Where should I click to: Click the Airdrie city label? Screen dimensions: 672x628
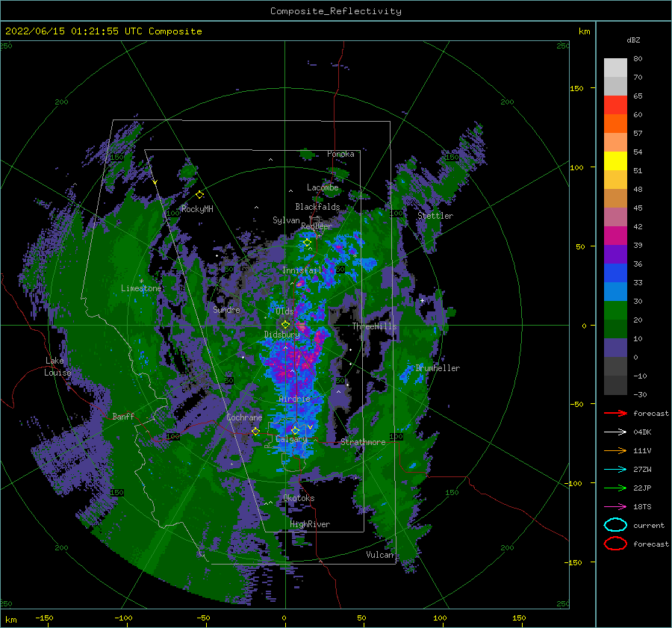(x=294, y=399)
